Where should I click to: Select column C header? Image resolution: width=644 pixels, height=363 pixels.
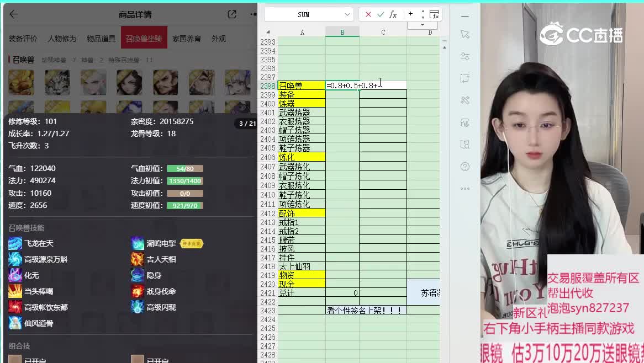click(x=383, y=33)
